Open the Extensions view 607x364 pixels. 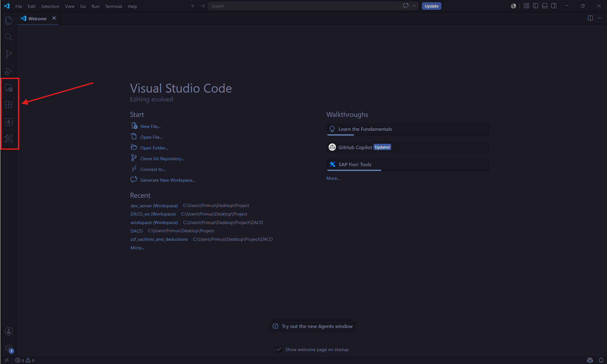[9, 105]
